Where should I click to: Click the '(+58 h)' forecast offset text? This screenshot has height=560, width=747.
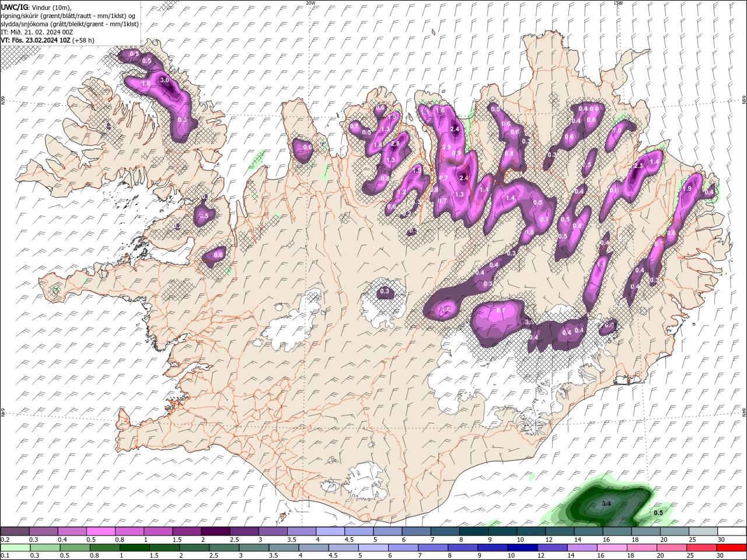[x=83, y=40]
